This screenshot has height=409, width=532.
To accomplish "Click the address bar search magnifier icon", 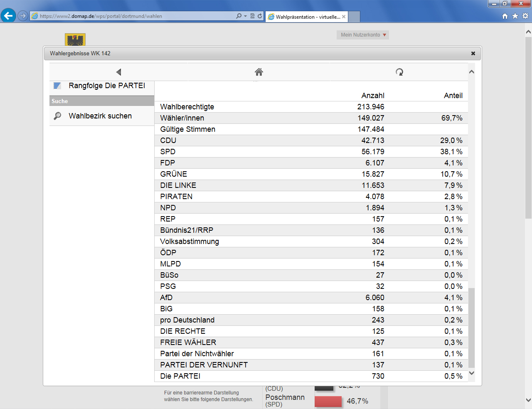I will pos(239,16).
